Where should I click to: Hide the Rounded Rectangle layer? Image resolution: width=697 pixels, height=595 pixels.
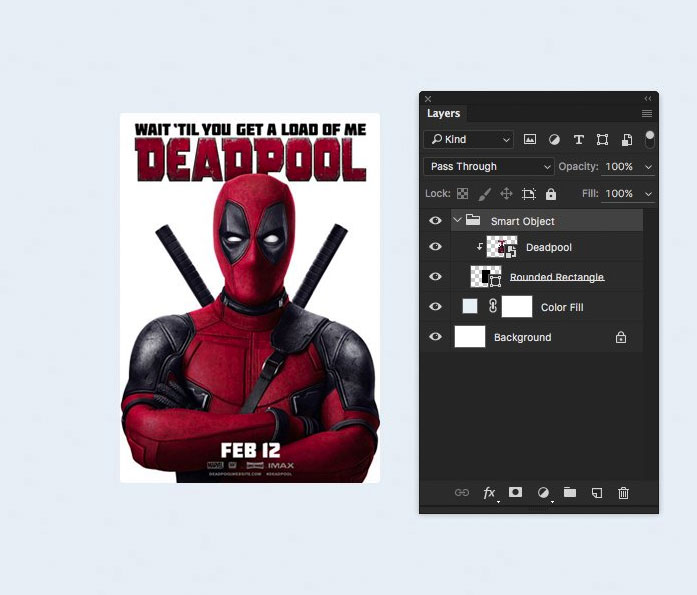436,276
